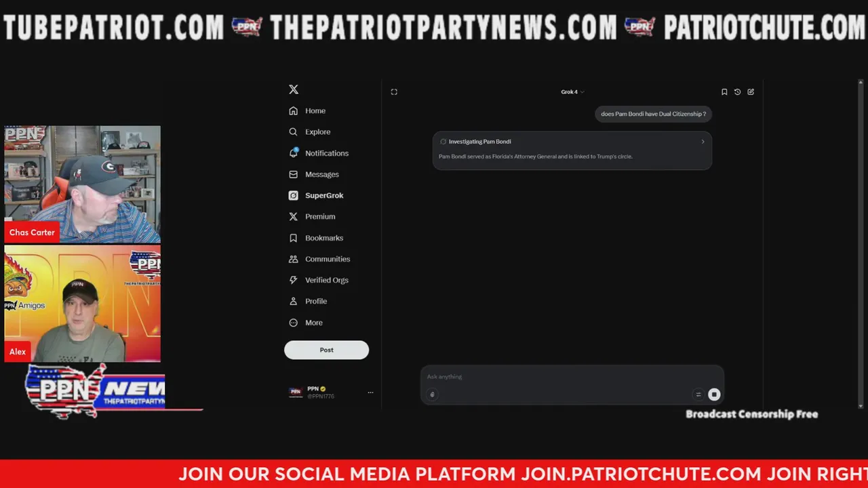Image resolution: width=868 pixels, height=488 pixels.
Task: Bookmark this Grok conversation from top bar
Action: (x=724, y=92)
